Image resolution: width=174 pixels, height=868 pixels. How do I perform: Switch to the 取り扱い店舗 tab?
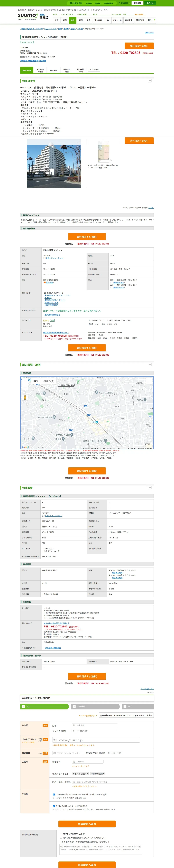(67, 70)
